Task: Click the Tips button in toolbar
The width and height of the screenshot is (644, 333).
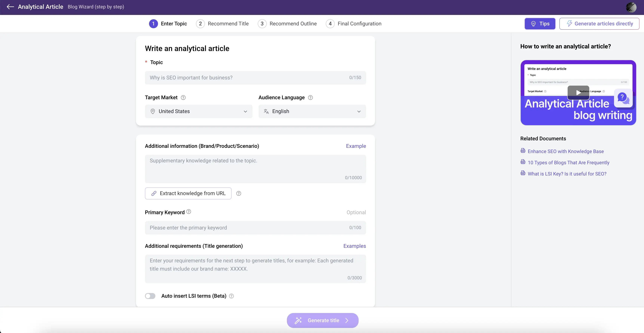Action: click(540, 23)
